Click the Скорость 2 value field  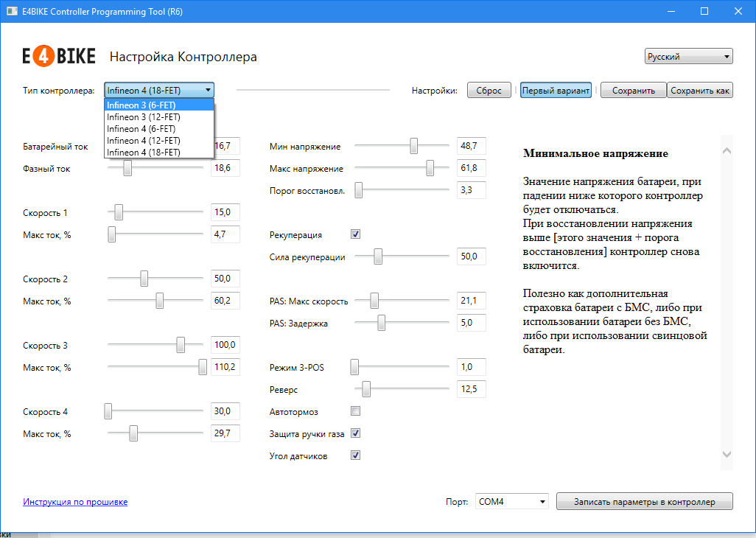[x=225, y=279]
